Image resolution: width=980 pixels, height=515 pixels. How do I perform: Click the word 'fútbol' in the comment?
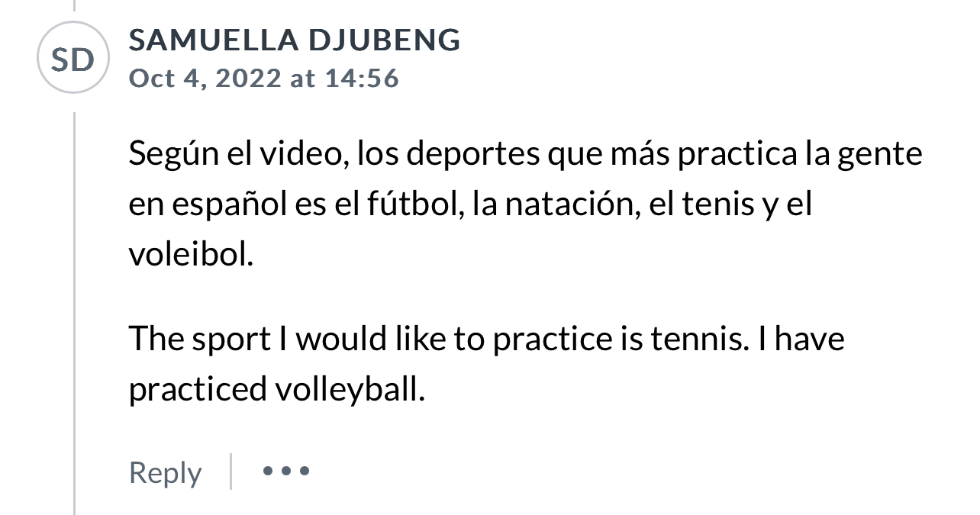tap(421, 206)
